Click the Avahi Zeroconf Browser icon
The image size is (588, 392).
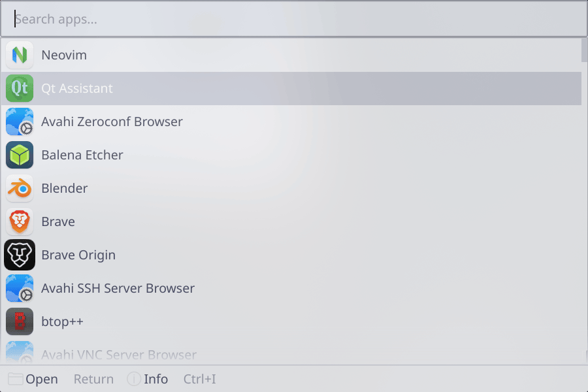point(20,122)
